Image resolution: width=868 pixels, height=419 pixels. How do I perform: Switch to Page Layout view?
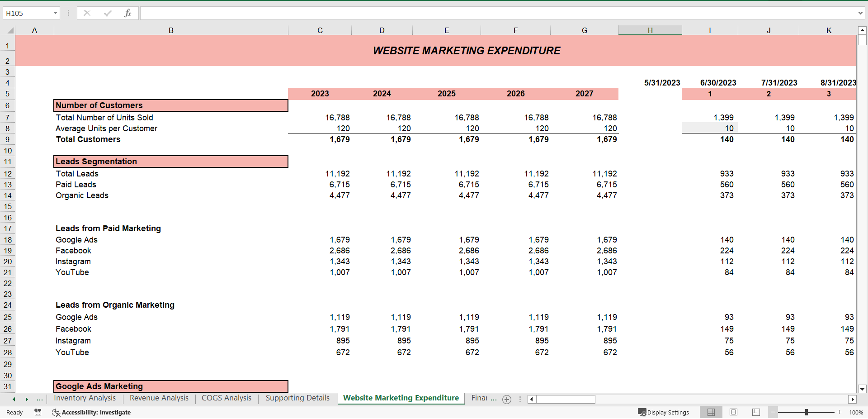tap(733, 412)
